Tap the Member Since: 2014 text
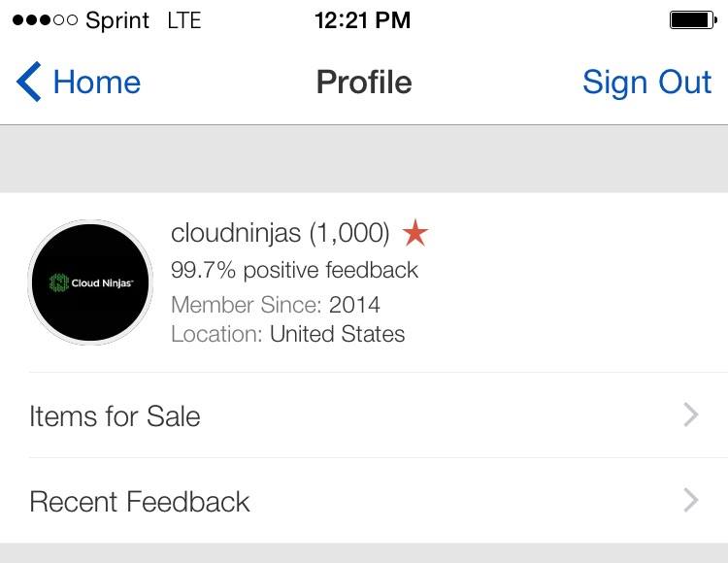Image resolution: width=728 pixels, height=563 pixels. [276, 305]
